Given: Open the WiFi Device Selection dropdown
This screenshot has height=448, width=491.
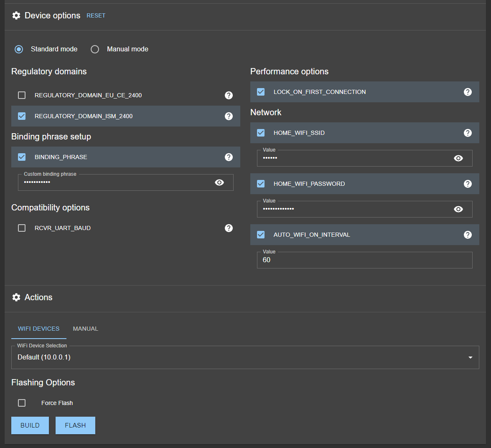Looking at the screenshot, I should 245,357.
